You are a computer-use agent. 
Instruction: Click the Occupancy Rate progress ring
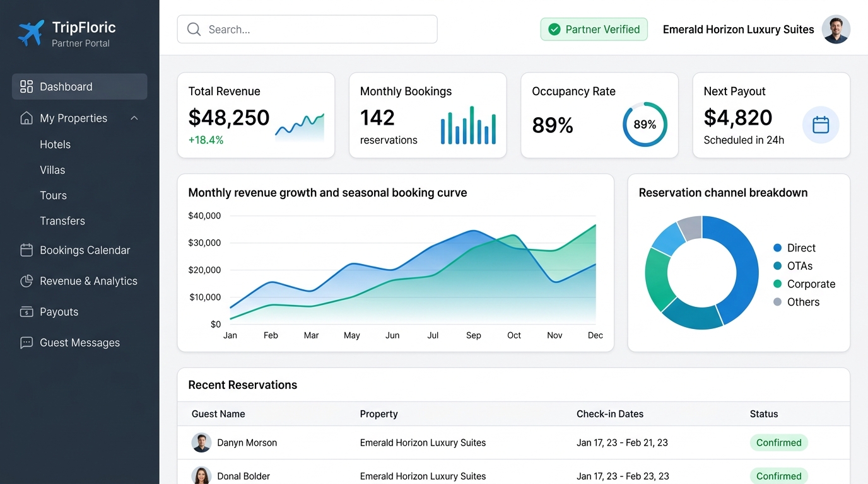[x=645, y=125]
